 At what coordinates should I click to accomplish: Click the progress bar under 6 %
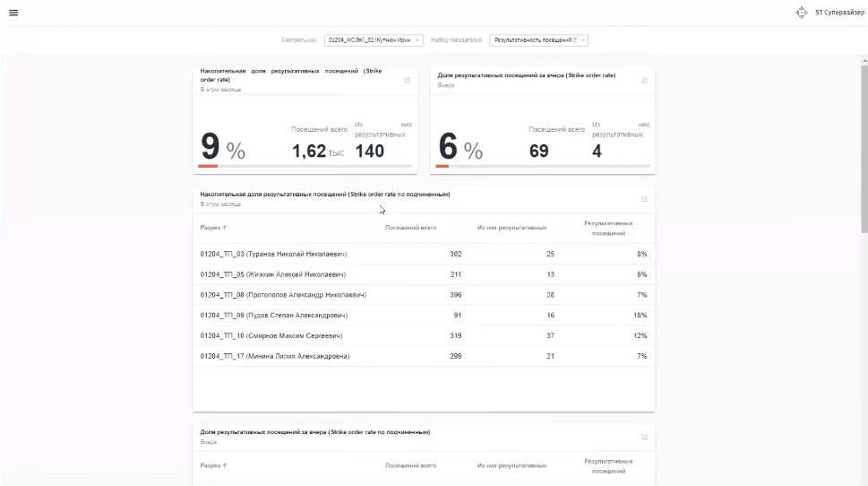click(542, 166)
